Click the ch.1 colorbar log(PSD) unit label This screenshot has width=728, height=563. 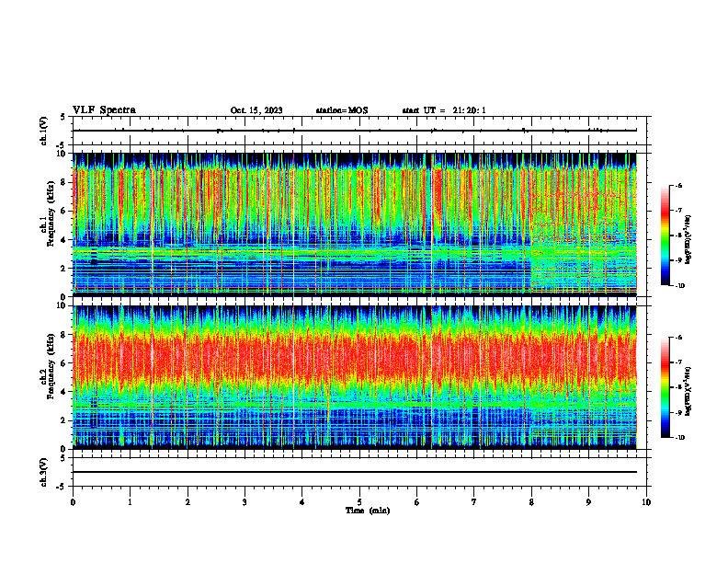(x=689, y=239)
